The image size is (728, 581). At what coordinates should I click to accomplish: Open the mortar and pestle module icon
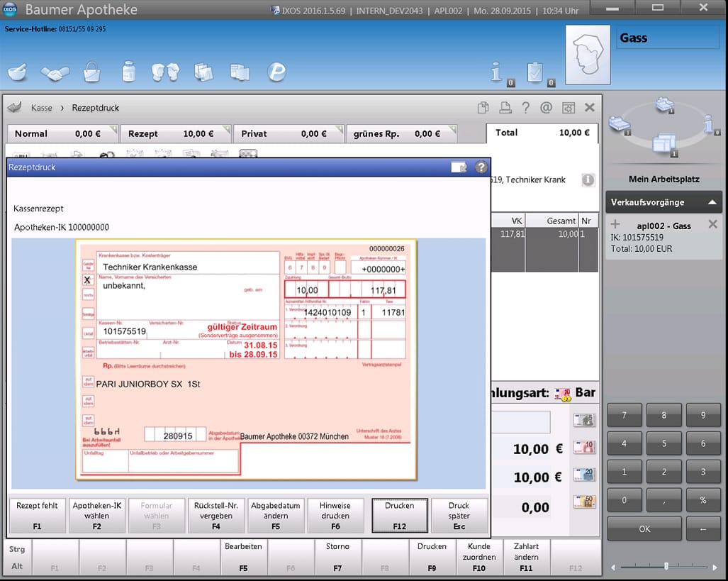(18, 72)
